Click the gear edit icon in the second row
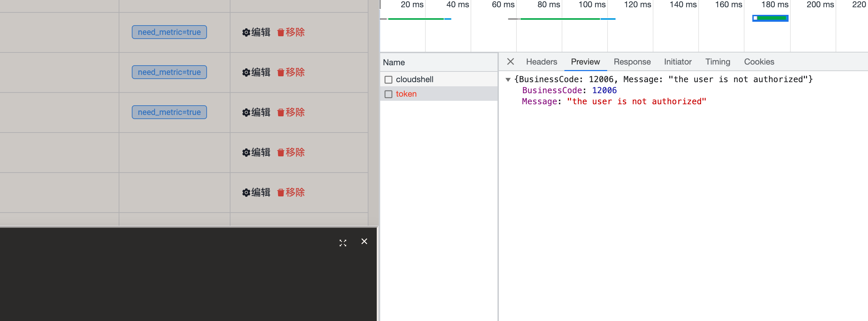 pyautogui.click(x=246, y=72)
